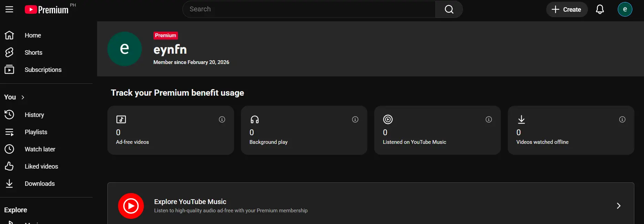Open the hamburger guide menu

point(9,9)
